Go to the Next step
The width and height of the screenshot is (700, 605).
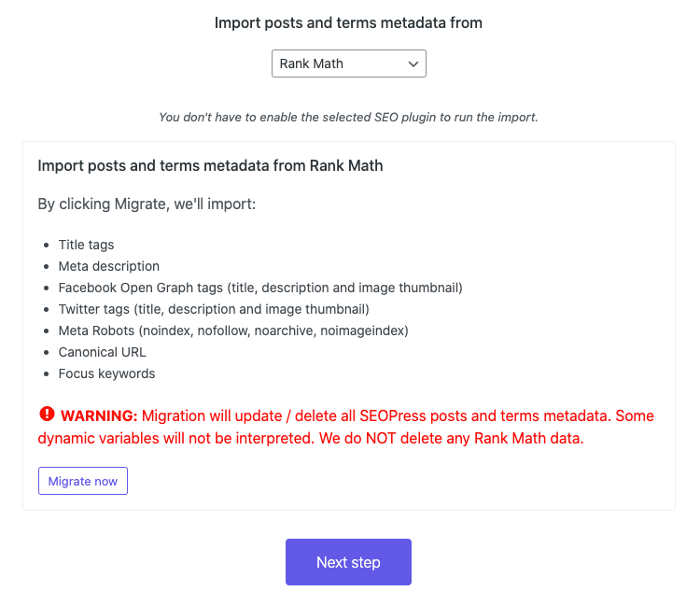tap(348, 562)
